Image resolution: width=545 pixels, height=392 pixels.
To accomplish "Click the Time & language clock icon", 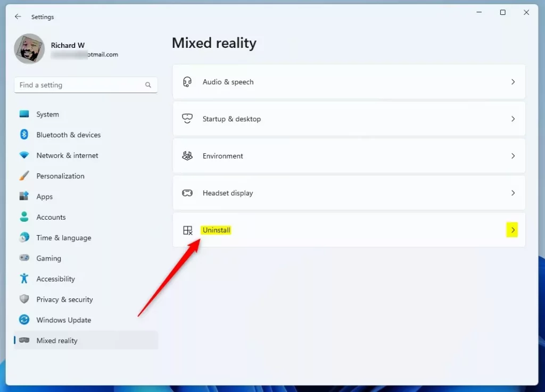I will pos(24,238).
